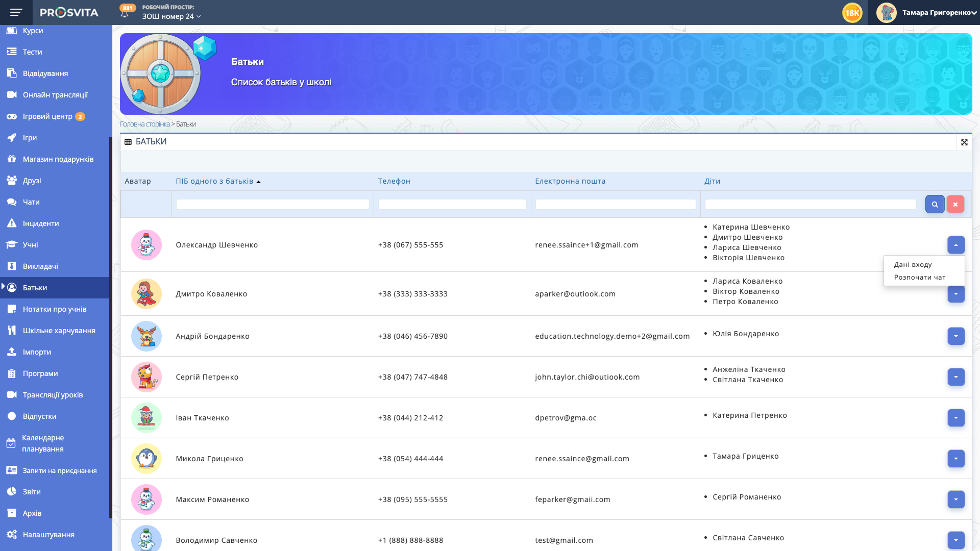The height and width of the screenshot is (551, 980).
Task: Click the Шкільне харчування utensils icon
Action: click(x=12, y=331)
